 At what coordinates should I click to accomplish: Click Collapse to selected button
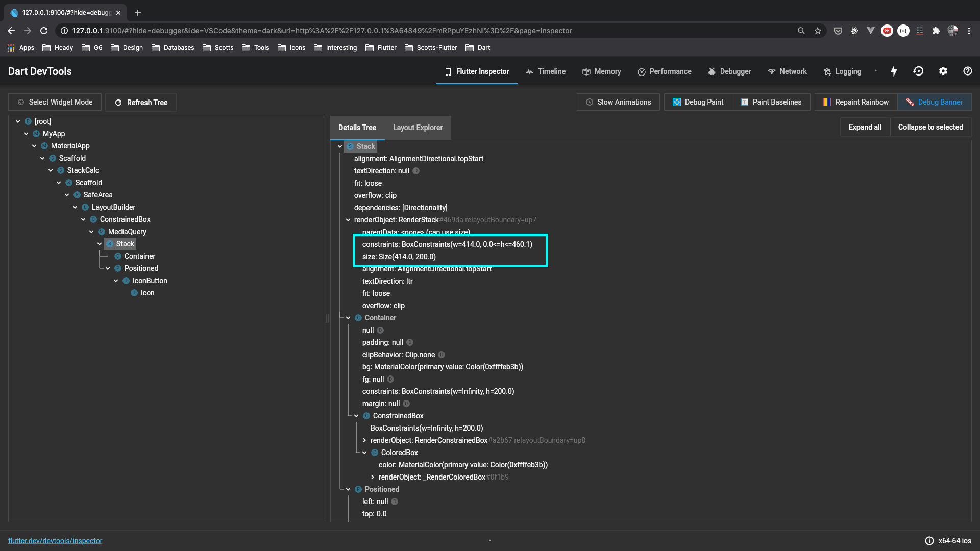pyautogui.click(x=930, y=127)
